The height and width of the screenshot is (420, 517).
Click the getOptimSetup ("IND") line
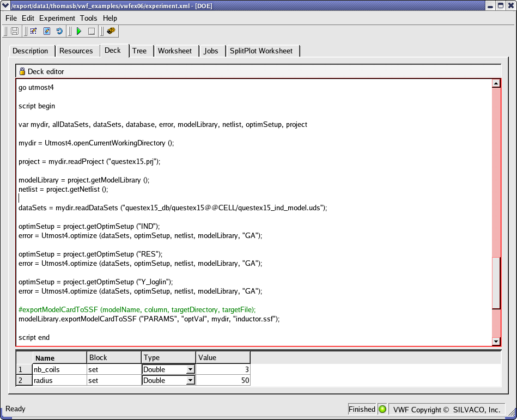(x=89, y=226)
